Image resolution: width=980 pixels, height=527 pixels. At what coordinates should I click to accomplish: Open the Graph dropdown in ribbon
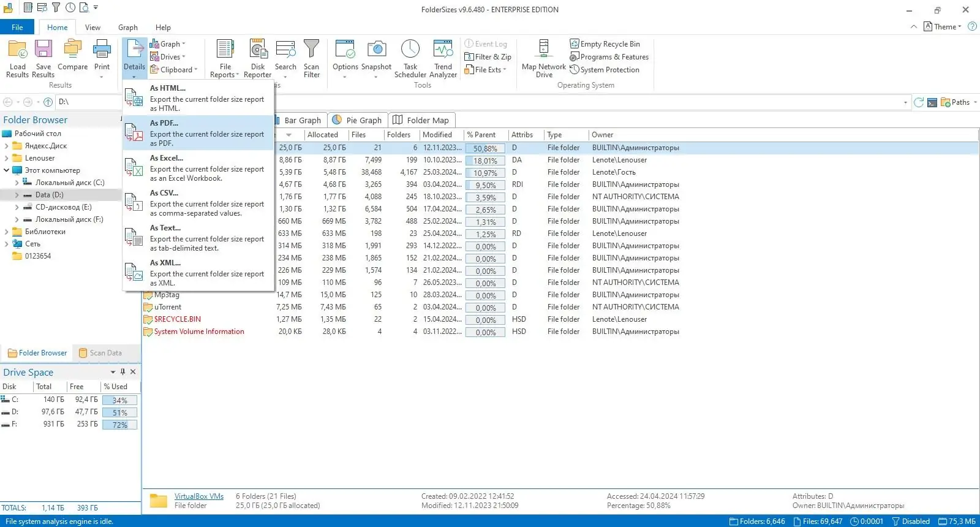[167, 44]
